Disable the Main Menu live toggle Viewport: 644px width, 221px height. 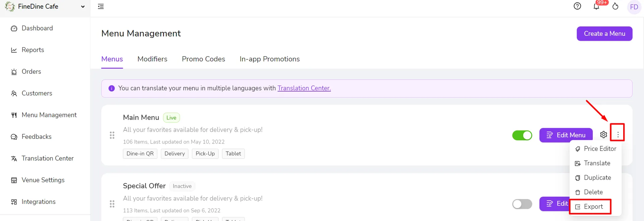pyautogui.click(x=522, y=135)
